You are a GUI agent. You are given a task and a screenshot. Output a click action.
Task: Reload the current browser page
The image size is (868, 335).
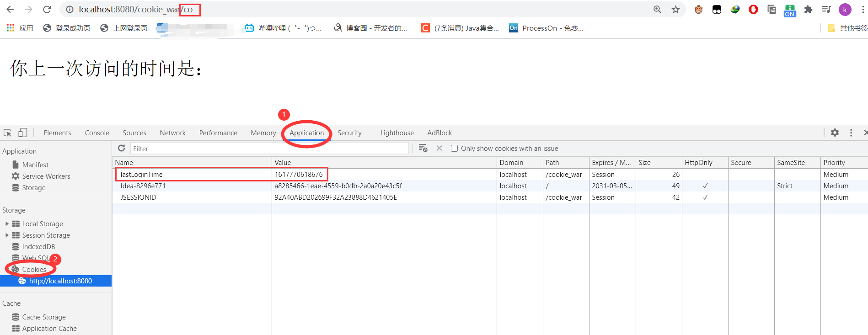tap(47, 10)
